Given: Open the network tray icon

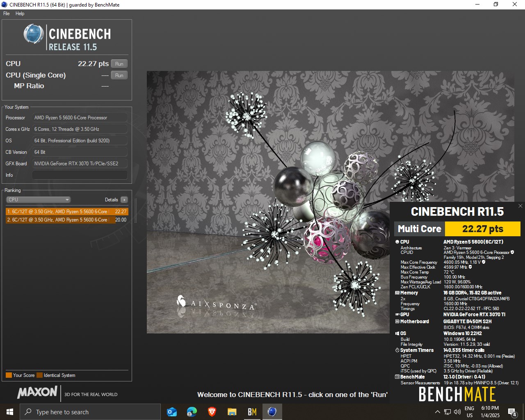Looking at the screenshot, I should click(x=447, y=412).
